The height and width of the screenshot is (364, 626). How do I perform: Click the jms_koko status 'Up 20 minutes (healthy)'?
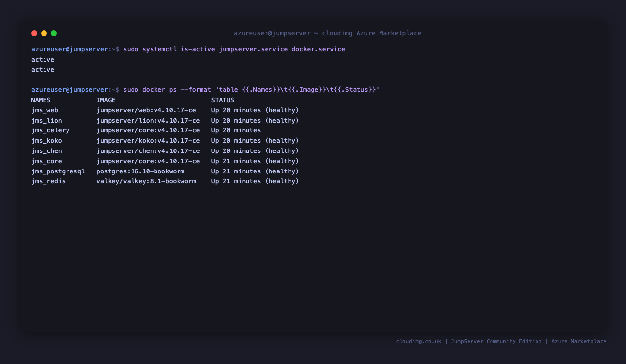255,141
